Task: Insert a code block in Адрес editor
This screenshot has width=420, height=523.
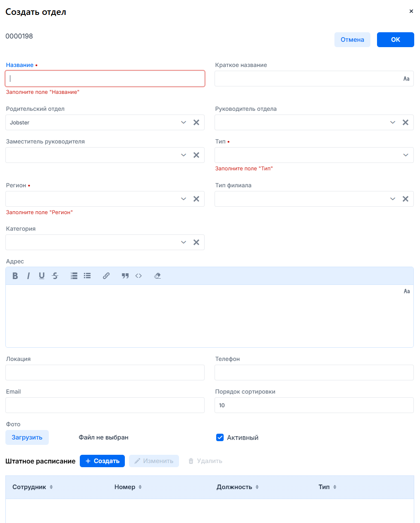Action: (x=138, y=276)
